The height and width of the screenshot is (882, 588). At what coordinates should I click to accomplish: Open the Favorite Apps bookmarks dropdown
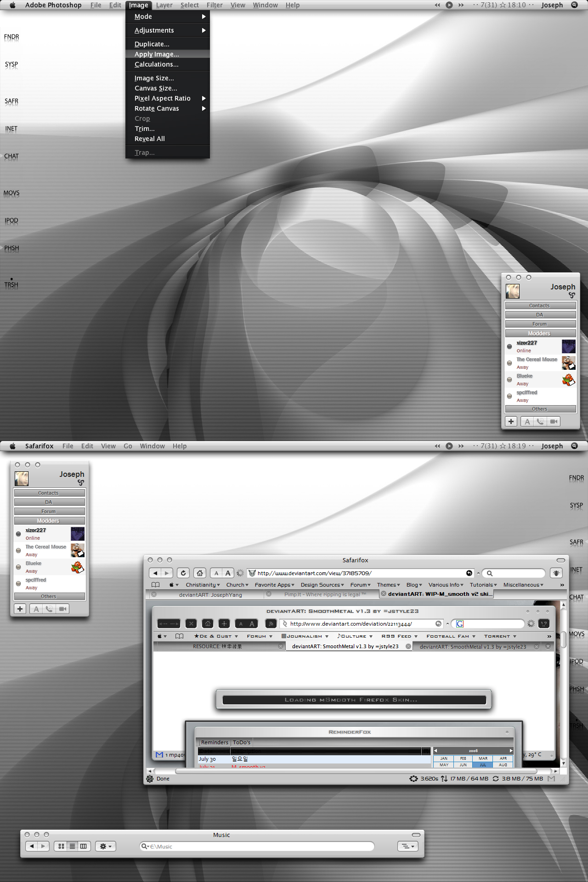pyautogui.click(x=274, y=585)
